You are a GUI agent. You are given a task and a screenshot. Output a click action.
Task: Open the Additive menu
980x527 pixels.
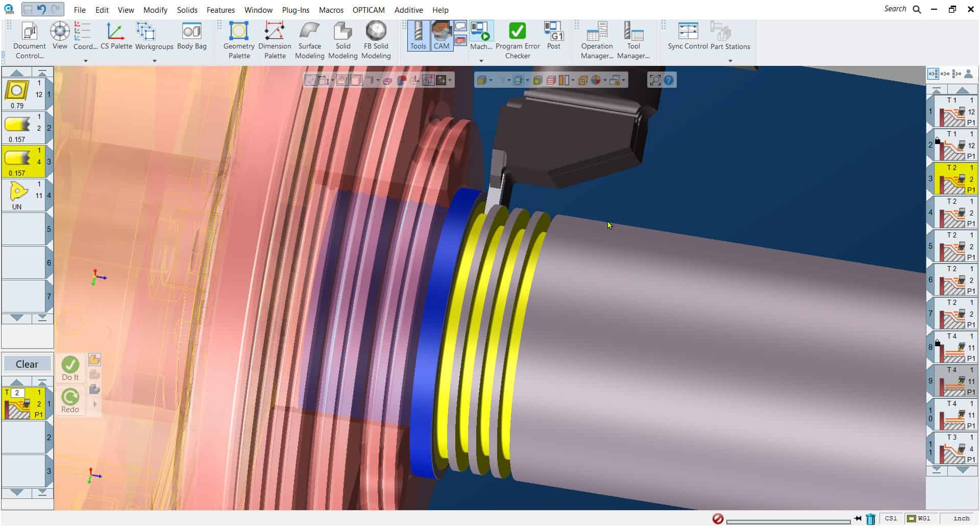click(408, 10)
